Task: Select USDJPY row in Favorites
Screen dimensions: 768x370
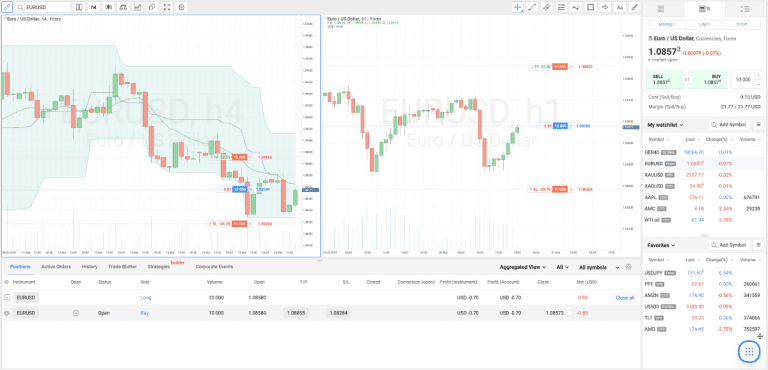Action: 704,272
